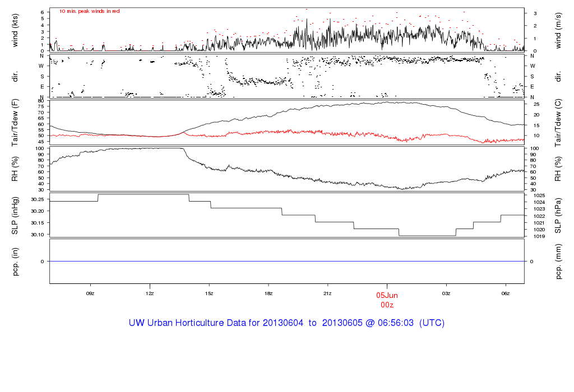Click the '30.25' pressure tick value

[38, 199]
